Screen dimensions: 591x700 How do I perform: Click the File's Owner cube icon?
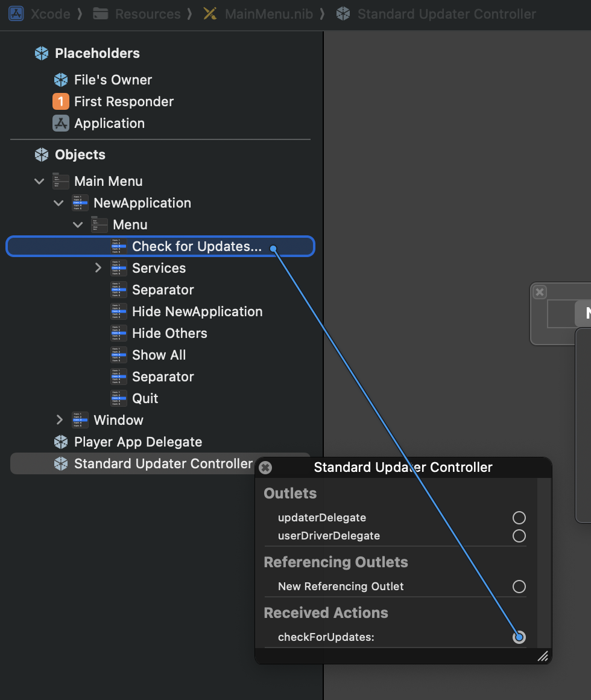pos(61,80)
